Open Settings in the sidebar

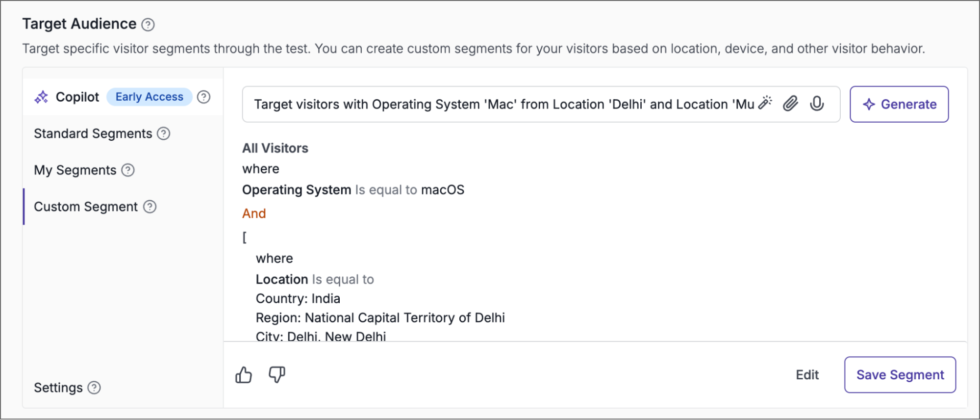(x=58, y=388)
